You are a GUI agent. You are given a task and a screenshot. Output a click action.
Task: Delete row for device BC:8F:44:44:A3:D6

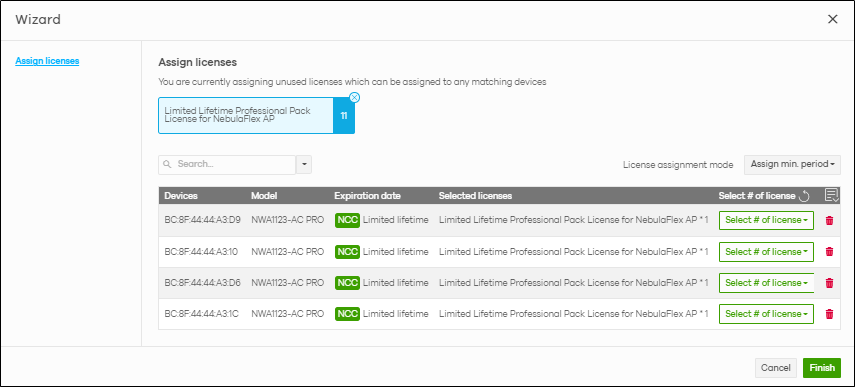[x=829, y=283]
